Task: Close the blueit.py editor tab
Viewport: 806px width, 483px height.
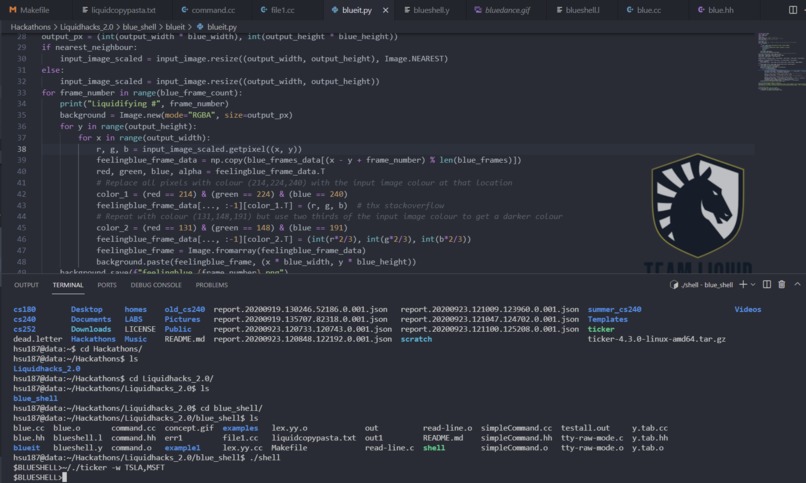Action: coord(386,10)
